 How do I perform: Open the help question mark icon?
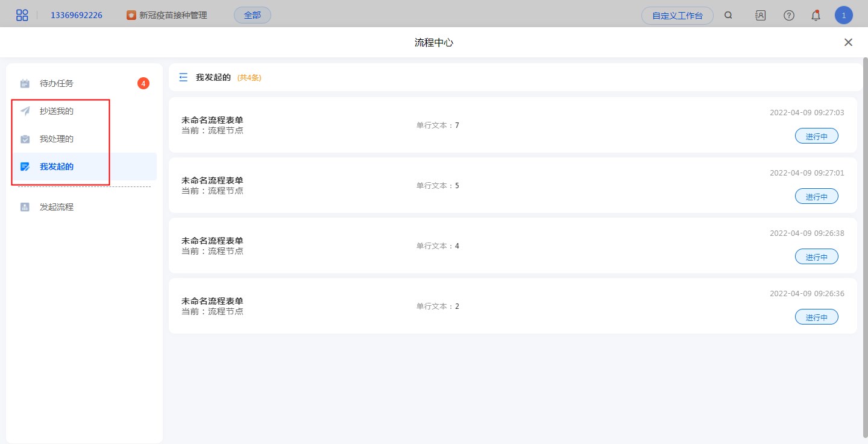[788, 16]
